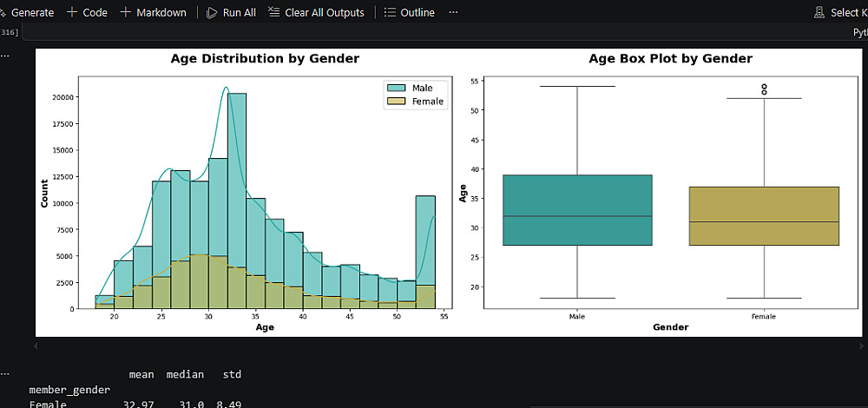Add a new Code cell

click(87, 12)
